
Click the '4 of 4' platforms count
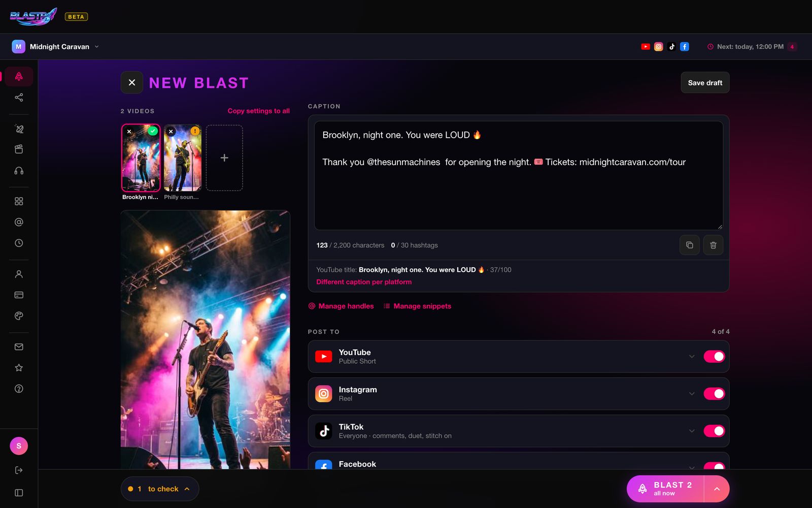(721, 331)
